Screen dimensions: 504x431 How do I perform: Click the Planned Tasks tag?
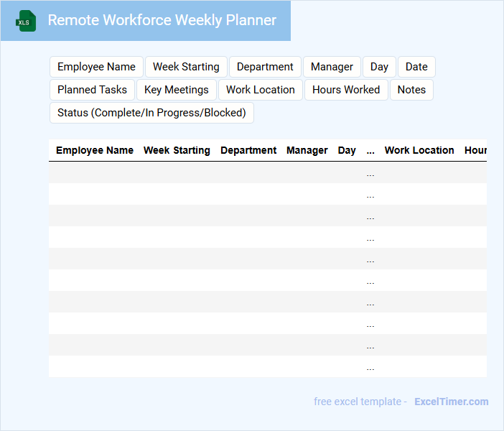pos(92,90)
